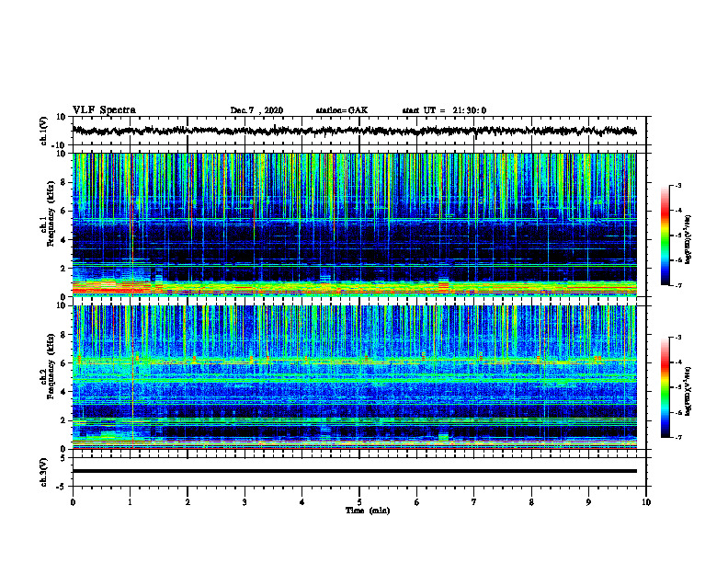This screenshot has height=563, width=728.
Task: Select the date label "Dec. 7, 2020"
Action: pos(256,110)
